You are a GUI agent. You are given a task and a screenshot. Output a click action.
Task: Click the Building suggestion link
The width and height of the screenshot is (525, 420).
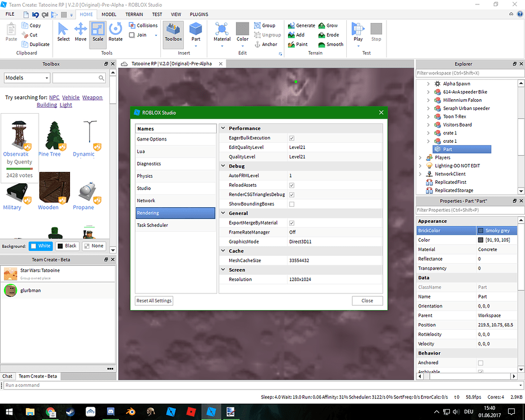[x=47, y=105]
